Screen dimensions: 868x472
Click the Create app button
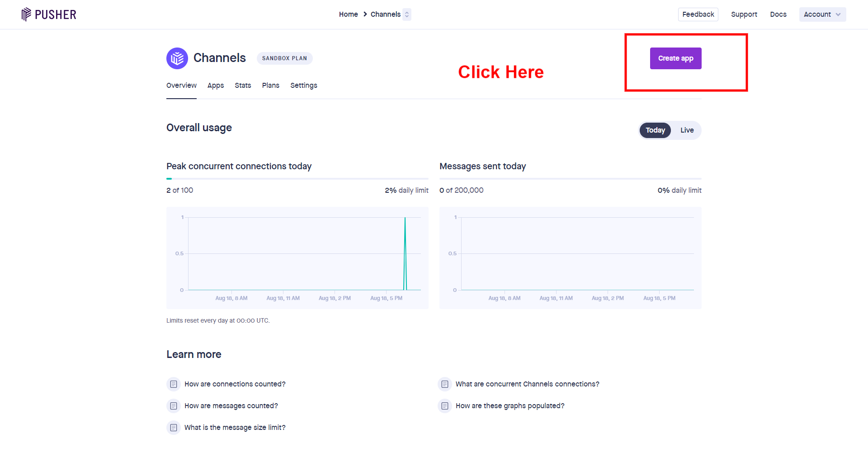675,58
